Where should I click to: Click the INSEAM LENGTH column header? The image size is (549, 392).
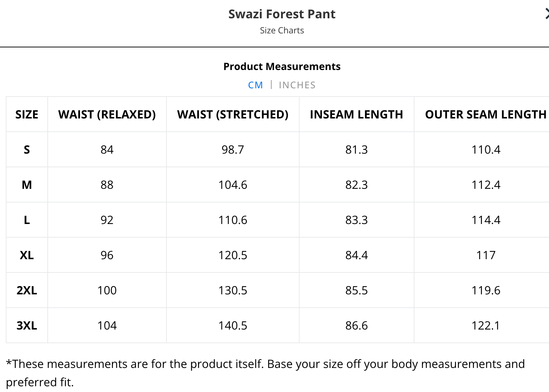pos(356,115)
